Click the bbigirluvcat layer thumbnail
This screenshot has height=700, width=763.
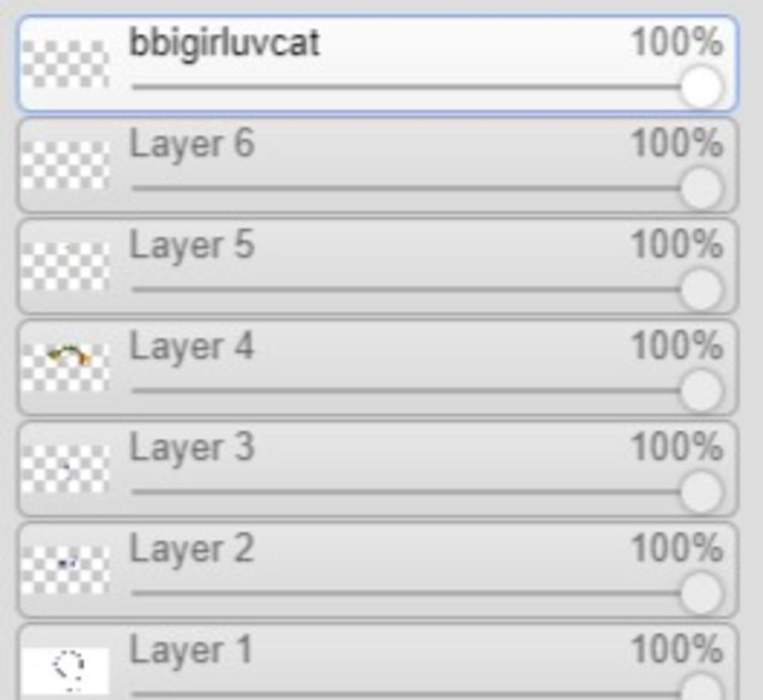(x=66, y=64)
